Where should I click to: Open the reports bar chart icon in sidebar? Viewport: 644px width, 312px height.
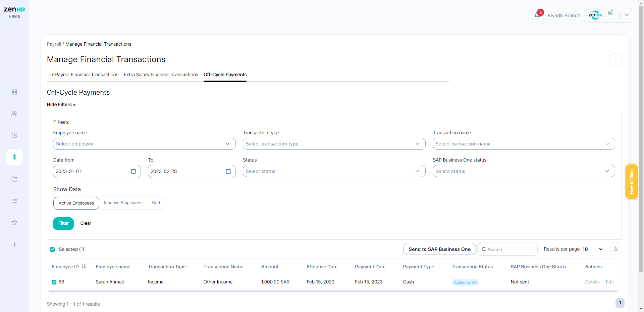point(14,244)
